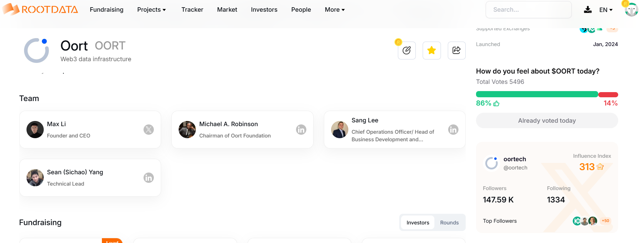Open the EN language selector

click(606, 10)
